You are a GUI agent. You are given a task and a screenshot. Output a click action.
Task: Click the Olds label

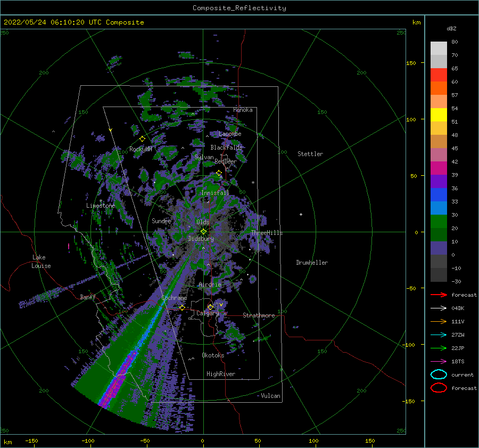click(x=203, y=222)
